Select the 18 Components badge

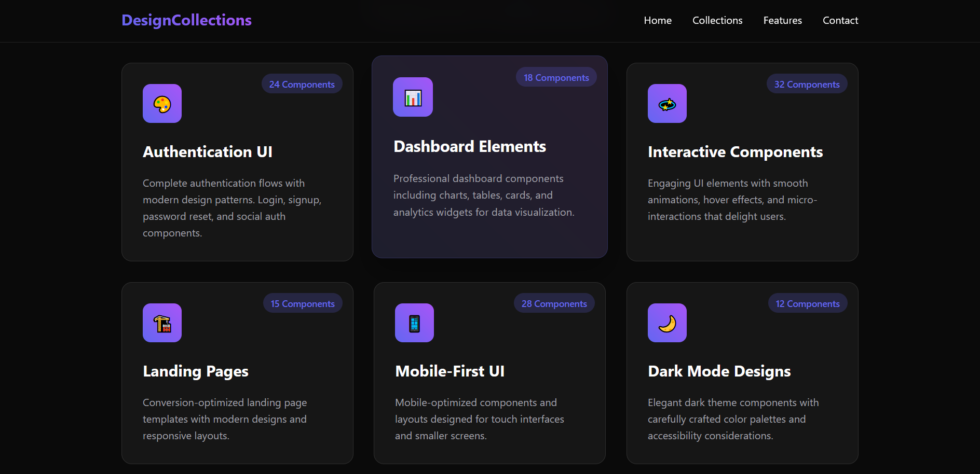click(556, 78)
